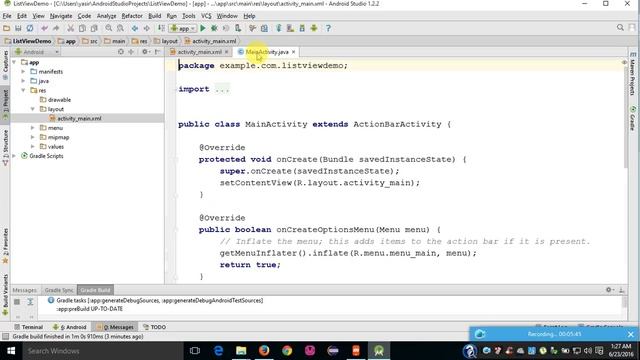Open the Build menu
The width and height of the screenshot is (640, 360).
(154, 16)
